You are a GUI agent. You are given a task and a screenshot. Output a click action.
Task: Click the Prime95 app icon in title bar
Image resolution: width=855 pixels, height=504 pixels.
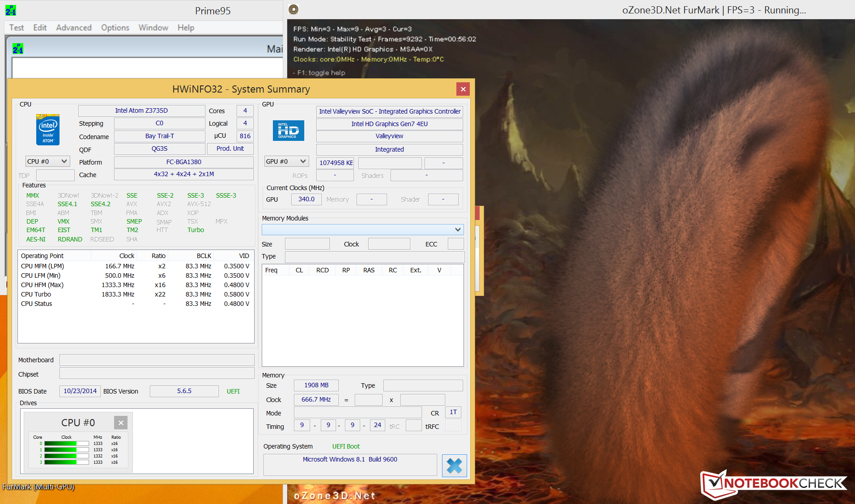click(x=11, y=10)
